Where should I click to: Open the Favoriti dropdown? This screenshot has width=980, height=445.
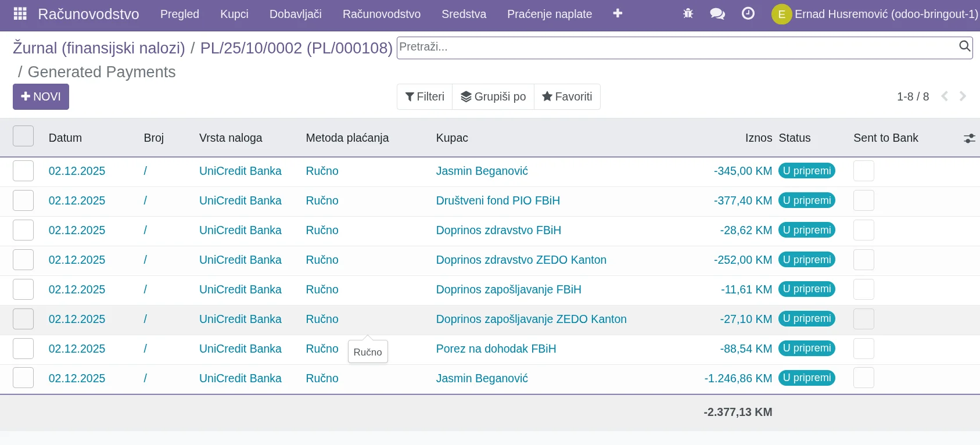(567, 96)
